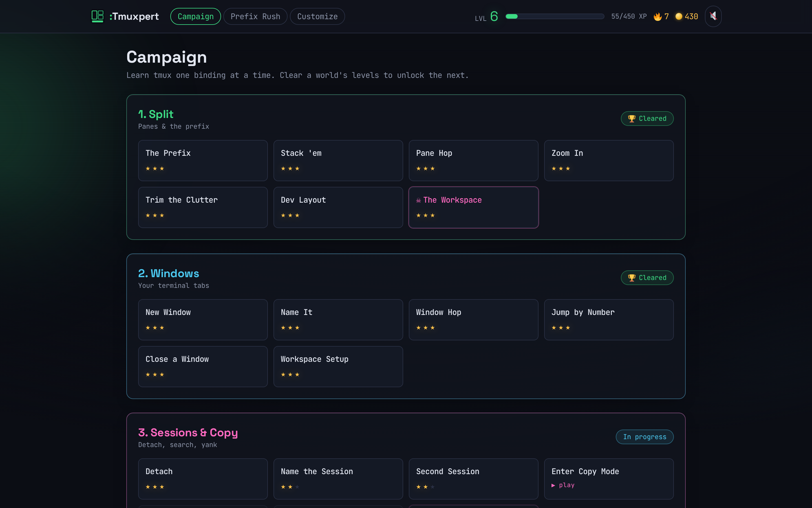Click the 2. Windows world heading
Viewport: 812px width, 508px height.
tap(168, 273)
